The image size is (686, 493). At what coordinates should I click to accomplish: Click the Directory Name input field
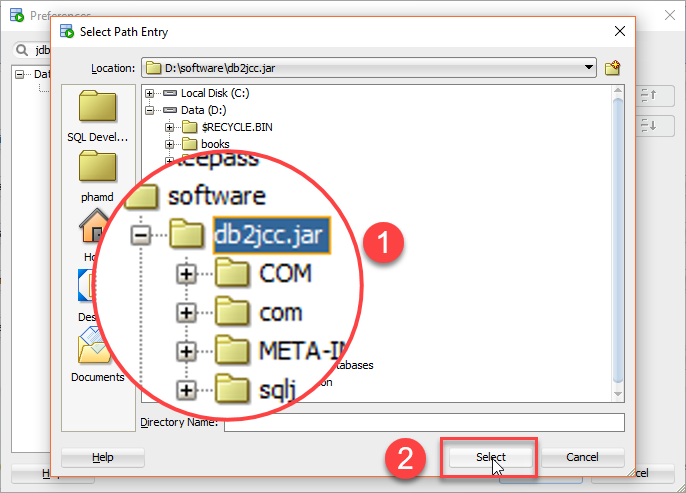click(424, 423)
